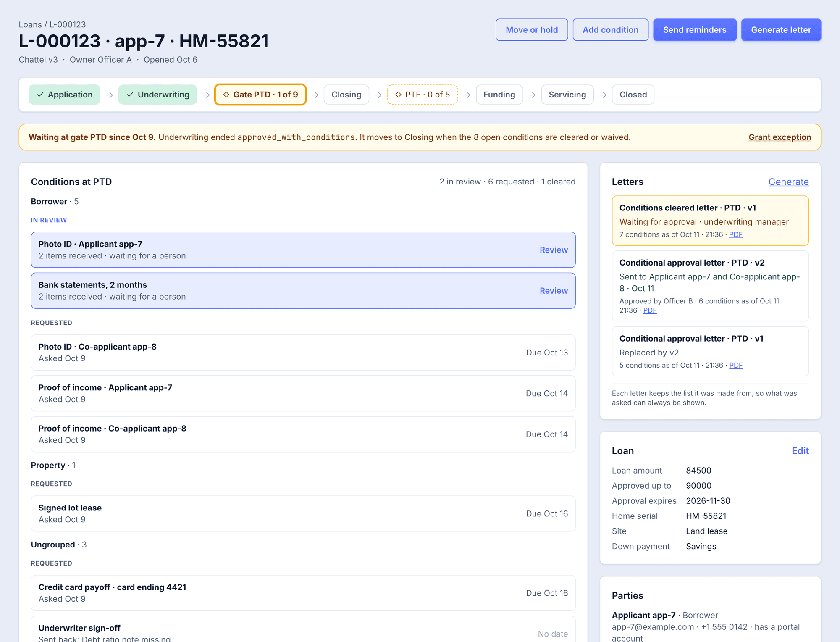Click the Property group heading
This screenshot has width=840, height=642.
click(53, 465)
